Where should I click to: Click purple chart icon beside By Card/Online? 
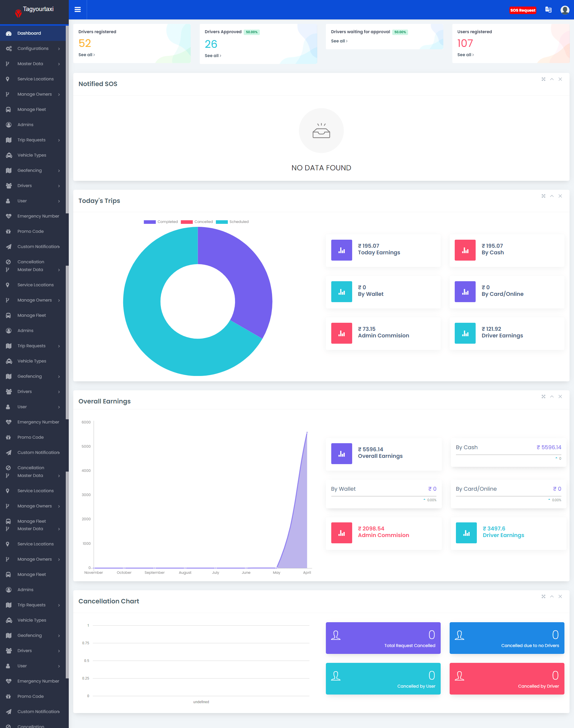465,292
